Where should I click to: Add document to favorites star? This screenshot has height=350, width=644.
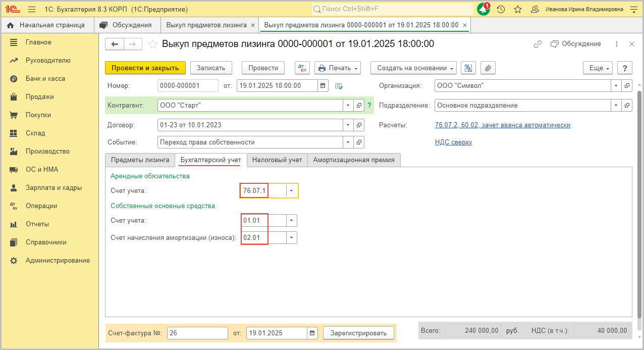(x=152, y=44)
